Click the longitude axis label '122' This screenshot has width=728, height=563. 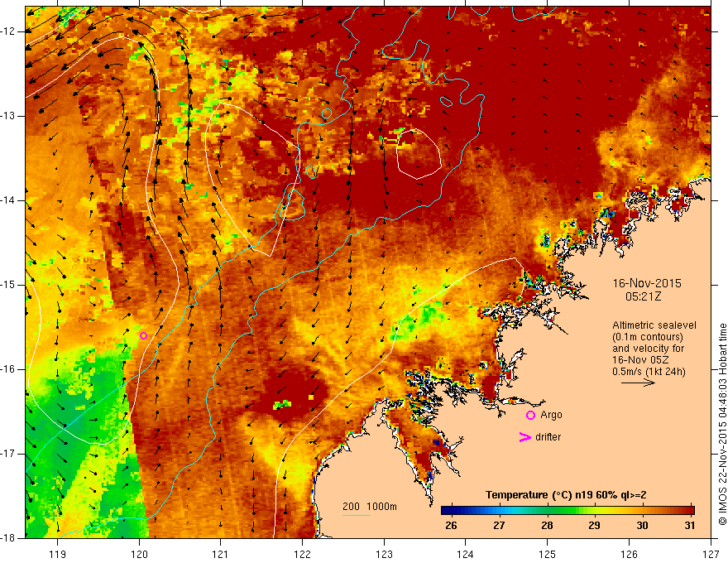[302, 554]
